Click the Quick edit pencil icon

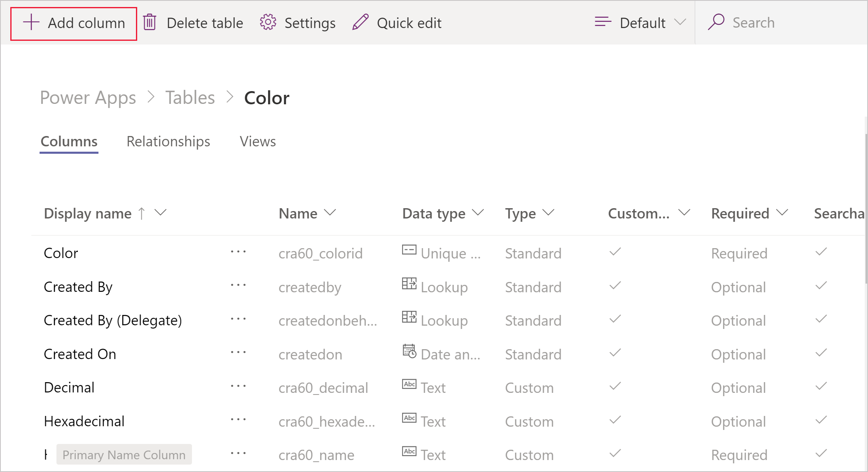coord(360,22)
